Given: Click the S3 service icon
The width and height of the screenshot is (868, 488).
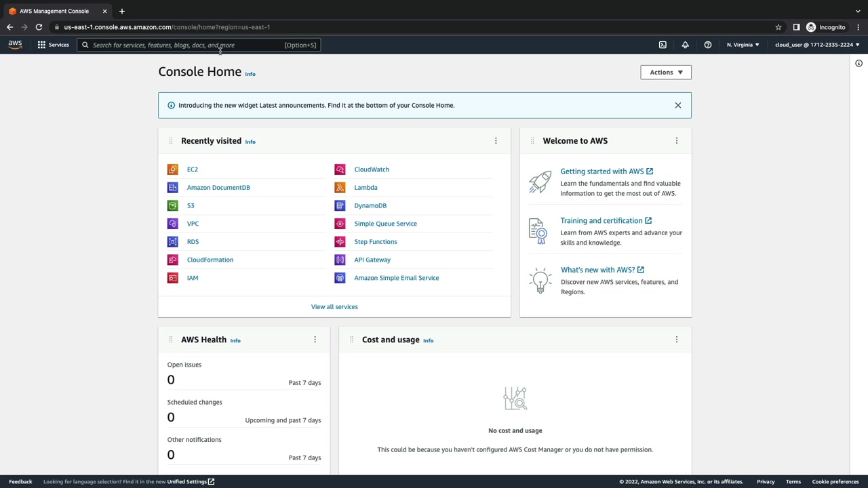Looking at the screenshot, I should coord(173,205).
